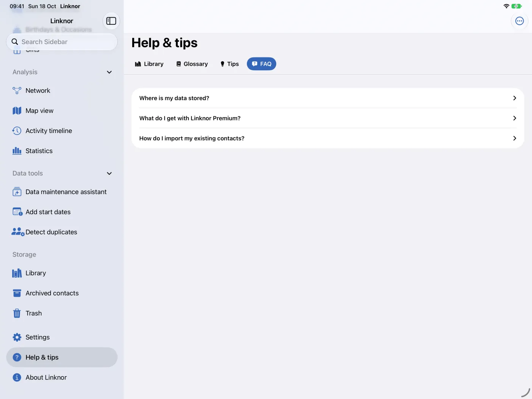
Task: Open Statistics from the sidebar
Action: [62, 151]
